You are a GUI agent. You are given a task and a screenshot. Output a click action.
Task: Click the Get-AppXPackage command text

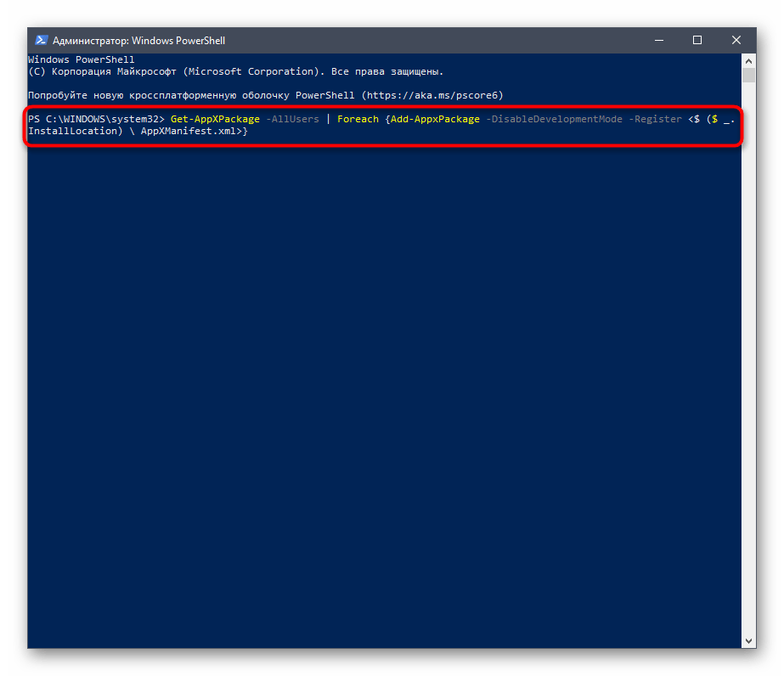coord(215,119)
